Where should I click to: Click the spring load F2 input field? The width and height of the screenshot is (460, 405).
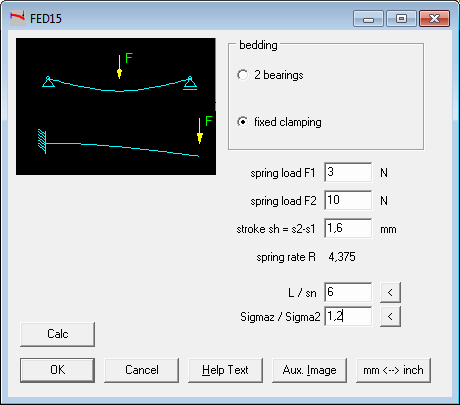(348, 200)
